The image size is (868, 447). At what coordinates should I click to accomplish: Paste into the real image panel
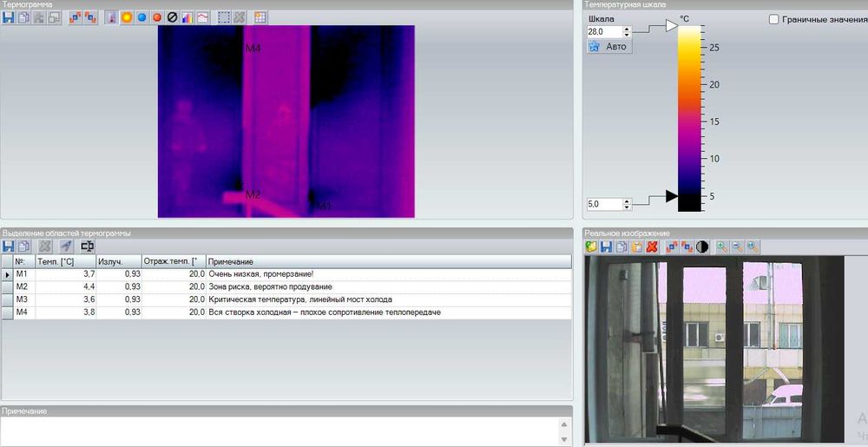[x=637, y=247]
